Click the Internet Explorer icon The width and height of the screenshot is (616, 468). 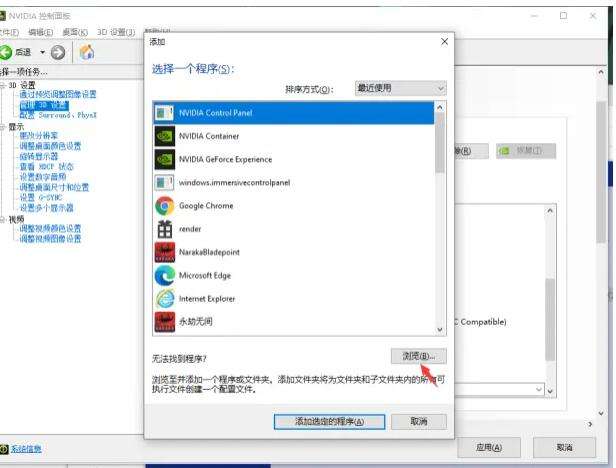(x=165, y=299)
